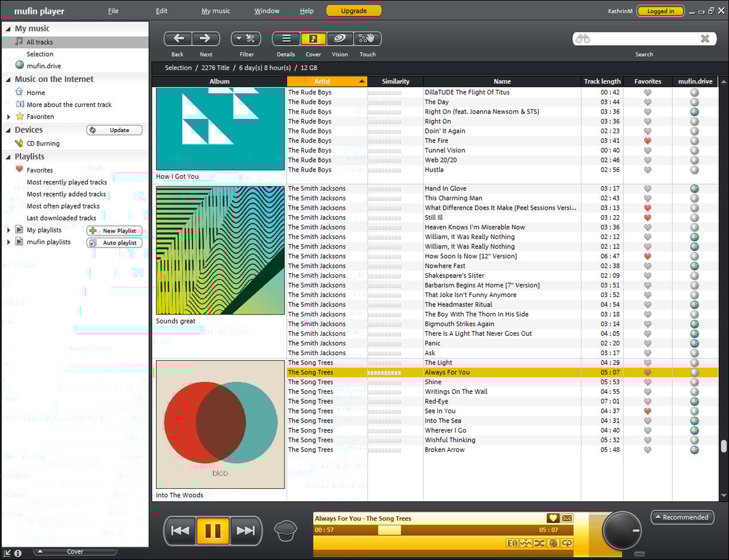The width and height of the screenshot is (729, 560).
Task: Toggle the crossfade wave button
Action: (526, 543)
